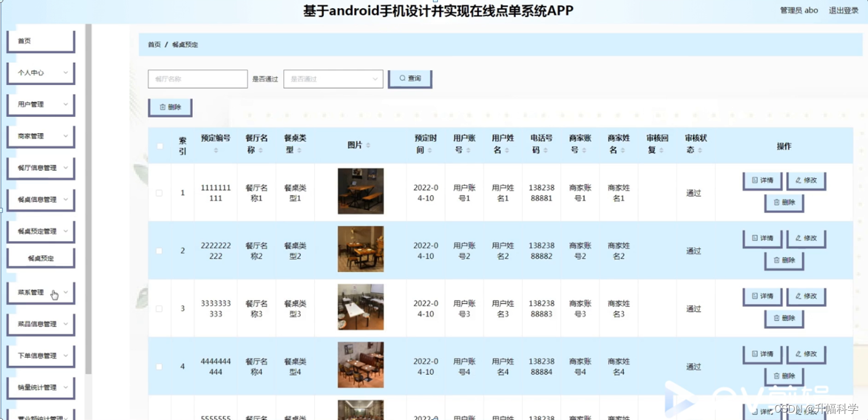Click the phone number 13823888881 cell
This screenshot has width=868, height=420.
tap(541, 193)
